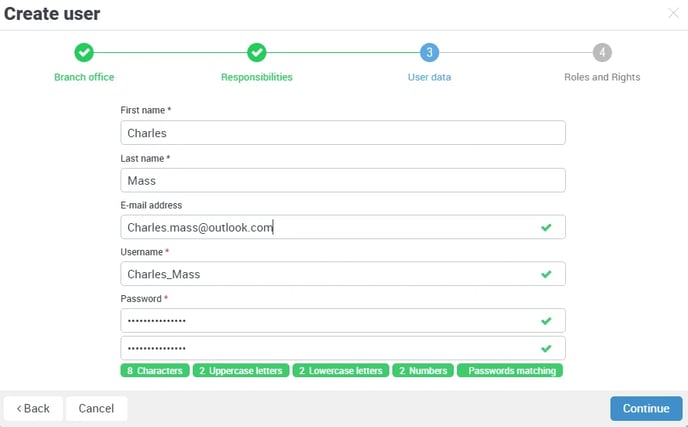Viewport: 688px width, 427px height.
Task: Focus the E-mail address input field
Action: pyautogui.click(x=343, y=227)
